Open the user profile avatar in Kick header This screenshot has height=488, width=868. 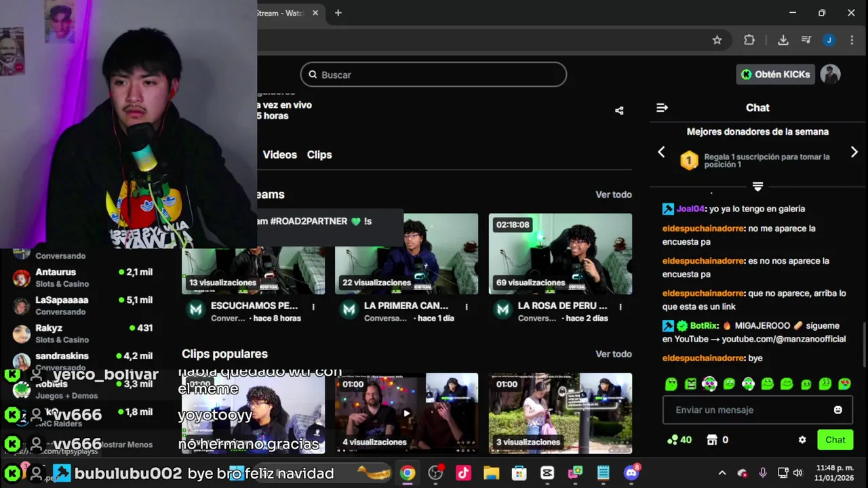click(x=830, y=75)
